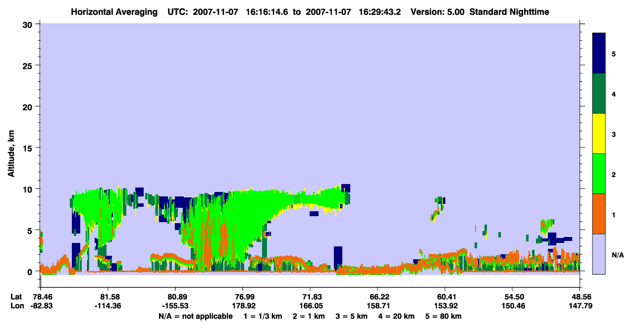Image resolution: width=644 pixels, height=330 pixels.
Task: Click longitude value -114.36
Action: [107, 306]
